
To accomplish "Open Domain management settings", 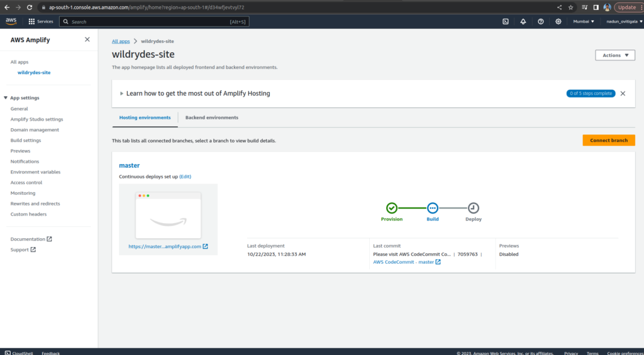I will click(35, 129).
